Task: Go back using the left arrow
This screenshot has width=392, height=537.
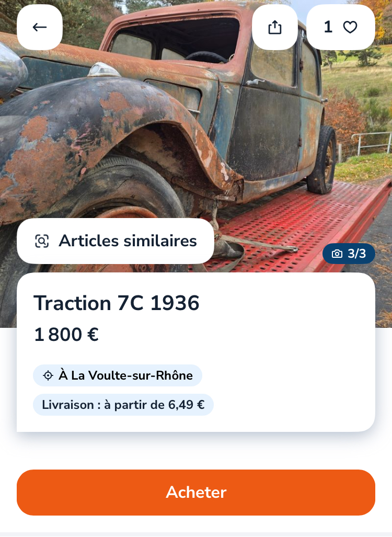Action: (40, 27)
